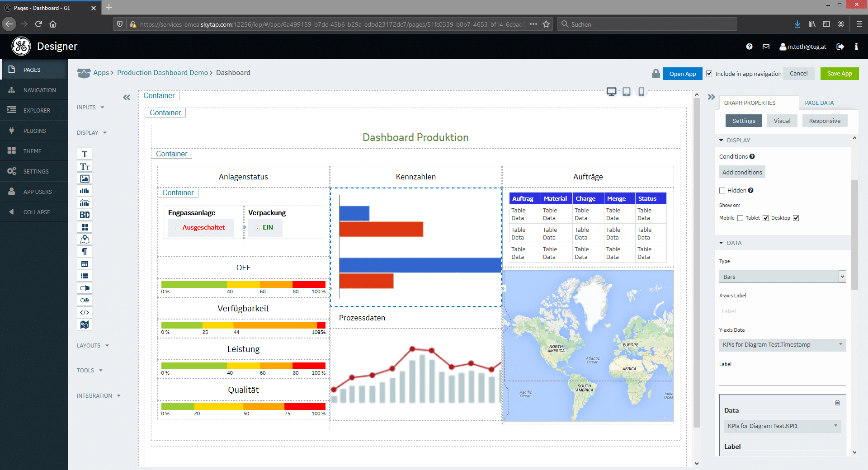Open the graph Type dropdown showing Bars
This screenshot has width=868, height=470.
782,277
